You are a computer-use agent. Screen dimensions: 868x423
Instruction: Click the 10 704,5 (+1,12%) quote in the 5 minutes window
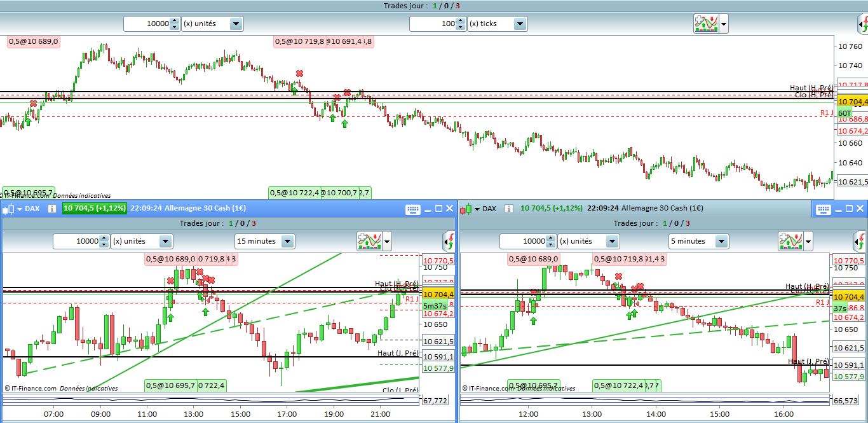point(551,208)
